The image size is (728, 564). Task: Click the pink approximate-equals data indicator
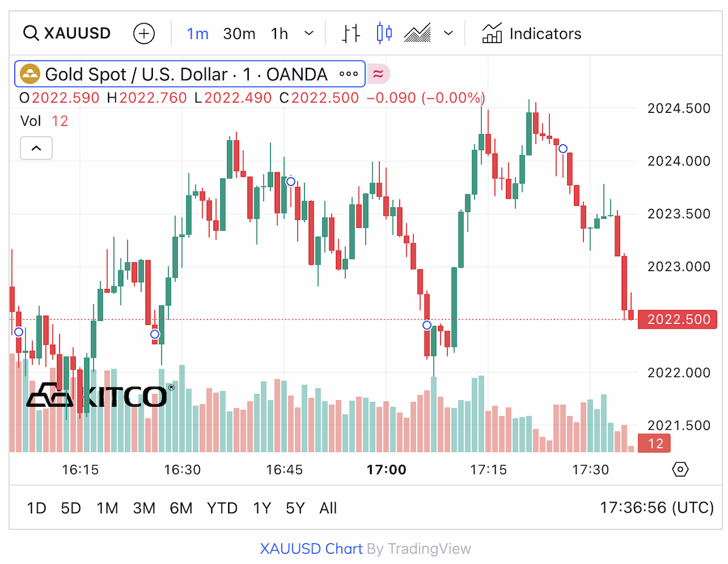coord(379,75)
